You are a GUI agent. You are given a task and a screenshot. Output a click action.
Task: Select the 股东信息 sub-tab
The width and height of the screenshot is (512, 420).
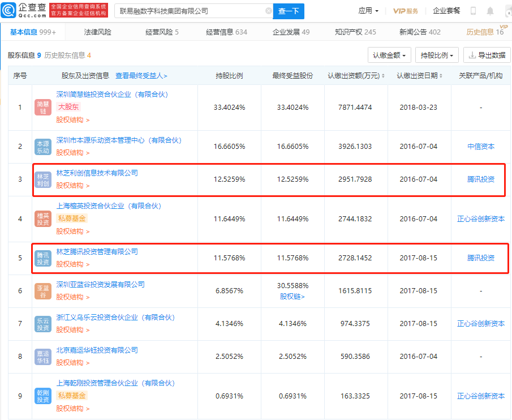coord(24,55)
